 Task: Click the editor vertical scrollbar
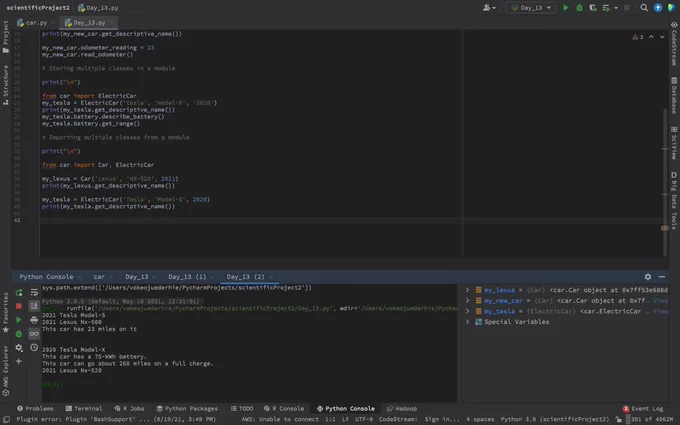coord(665,182)
